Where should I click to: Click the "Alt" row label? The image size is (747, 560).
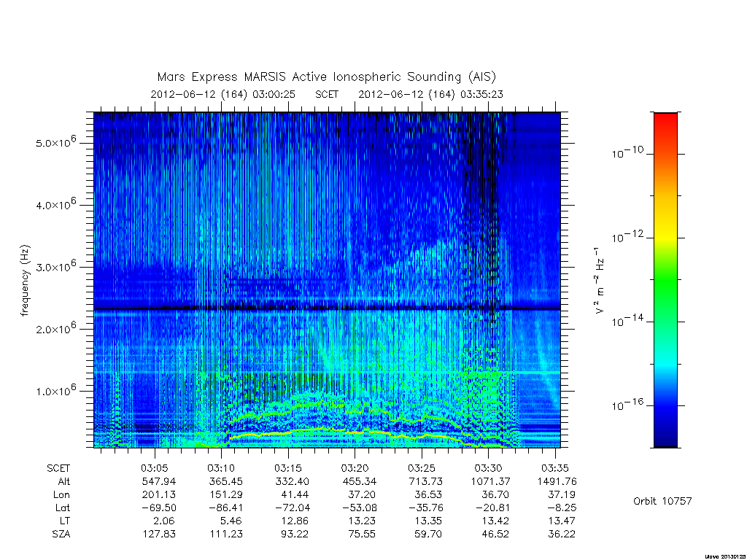tap(63, 481)
